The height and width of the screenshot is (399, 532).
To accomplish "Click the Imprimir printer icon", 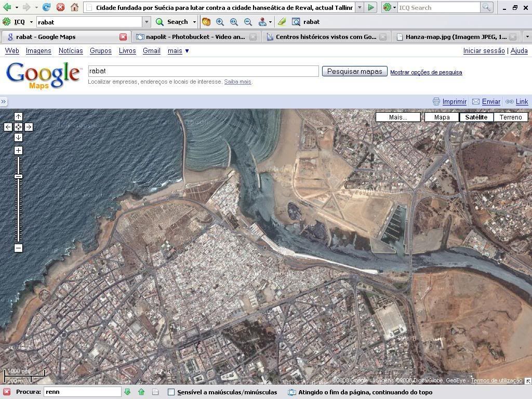I will (436, 102).
